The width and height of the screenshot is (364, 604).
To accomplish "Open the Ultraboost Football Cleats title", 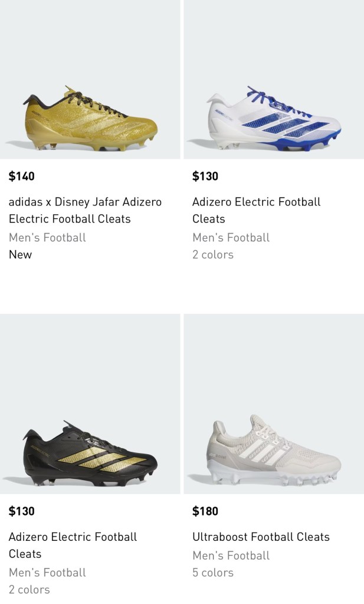I will [261, 537].
